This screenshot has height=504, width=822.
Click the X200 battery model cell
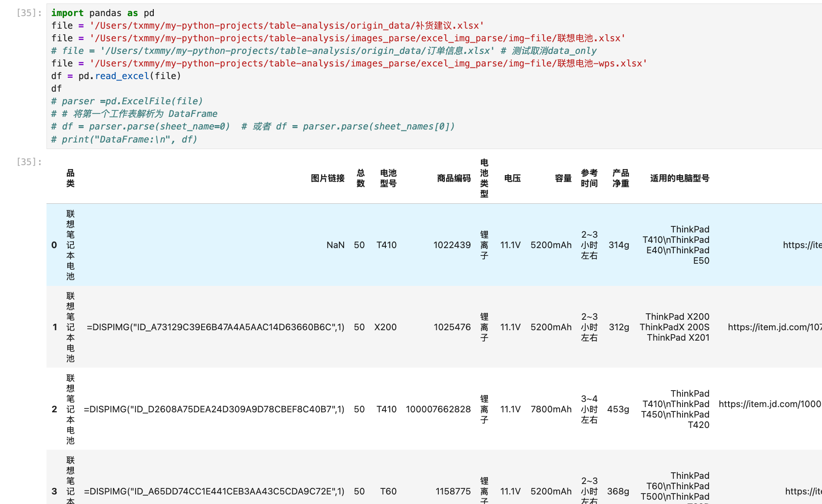click(x=385, y=327)
